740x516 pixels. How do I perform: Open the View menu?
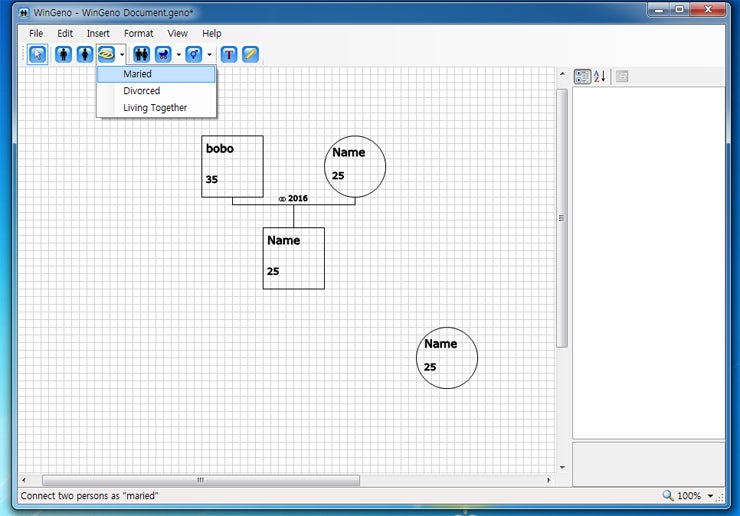pos(177,34)
